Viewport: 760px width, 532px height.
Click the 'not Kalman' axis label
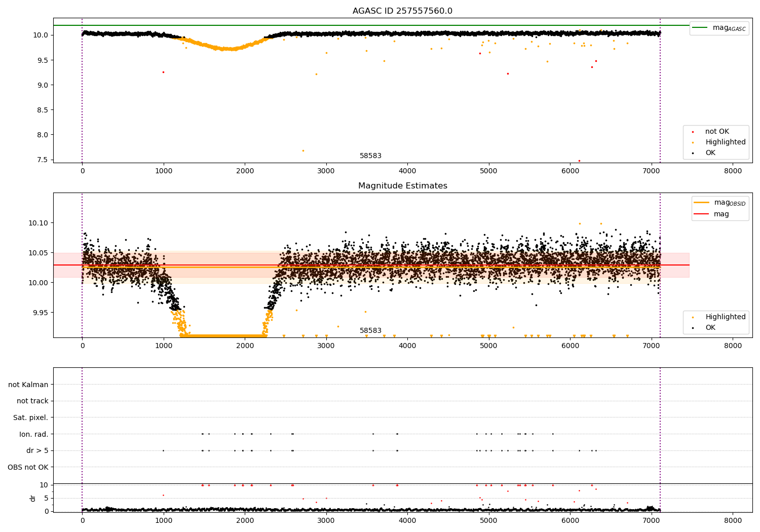click(x=28, y=385)
